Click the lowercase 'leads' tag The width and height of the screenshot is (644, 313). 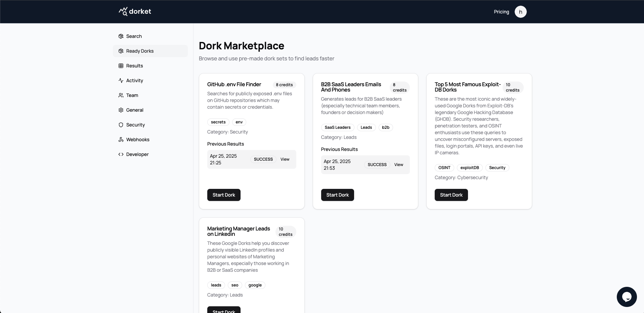click(216, 285)
